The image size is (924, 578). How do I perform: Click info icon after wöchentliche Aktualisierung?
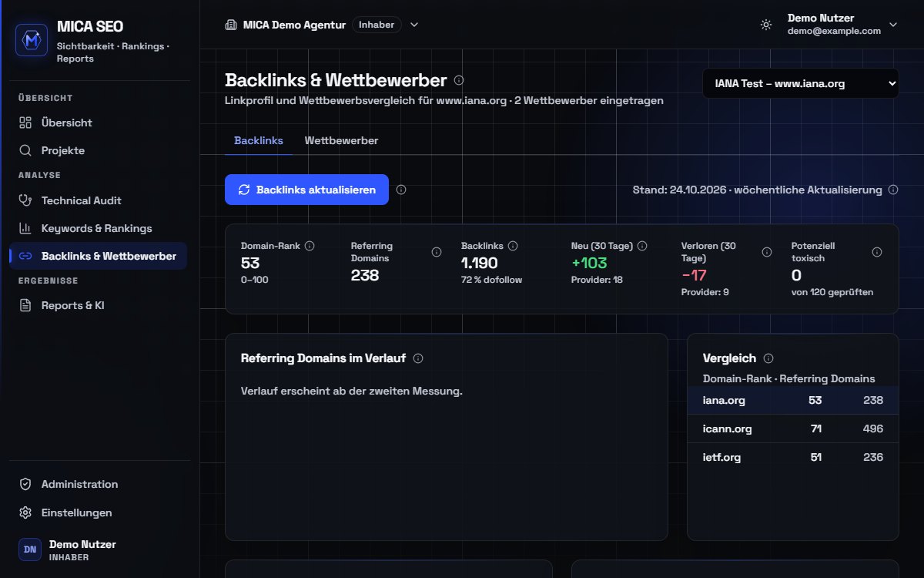[x=893, y=190]
